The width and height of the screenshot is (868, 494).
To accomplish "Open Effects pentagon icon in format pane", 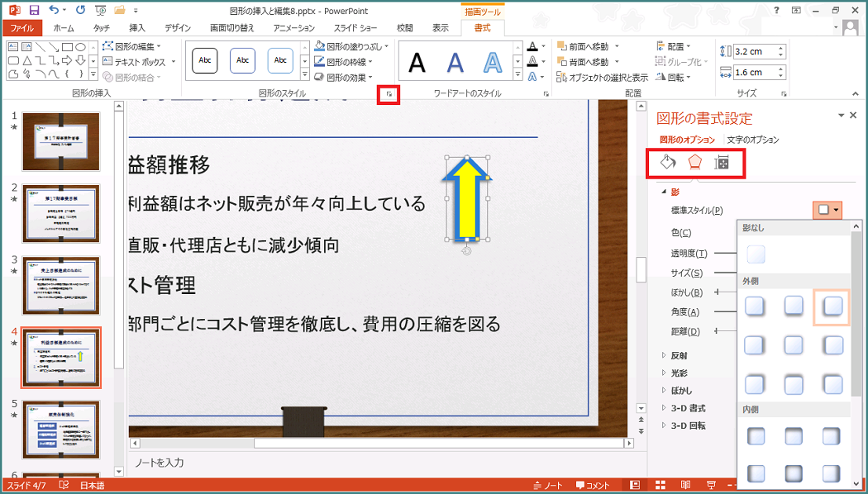I will pyautogui.click(x=694, y=162).
